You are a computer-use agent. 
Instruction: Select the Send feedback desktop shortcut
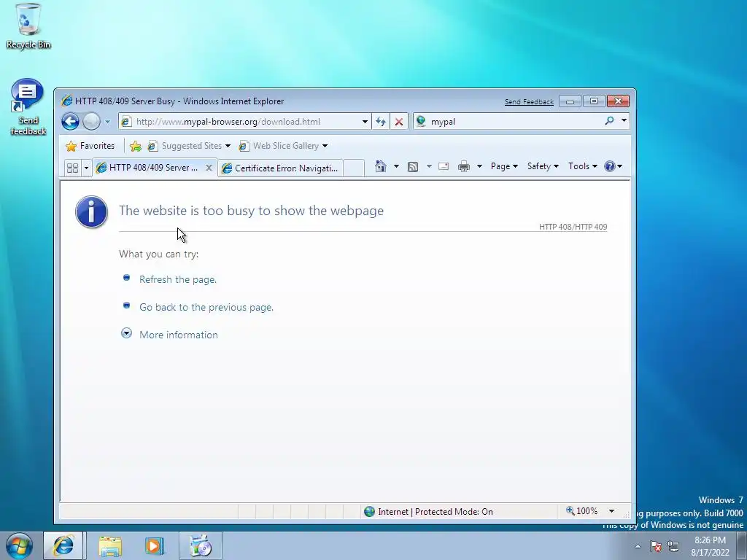(x=28, y=108)
